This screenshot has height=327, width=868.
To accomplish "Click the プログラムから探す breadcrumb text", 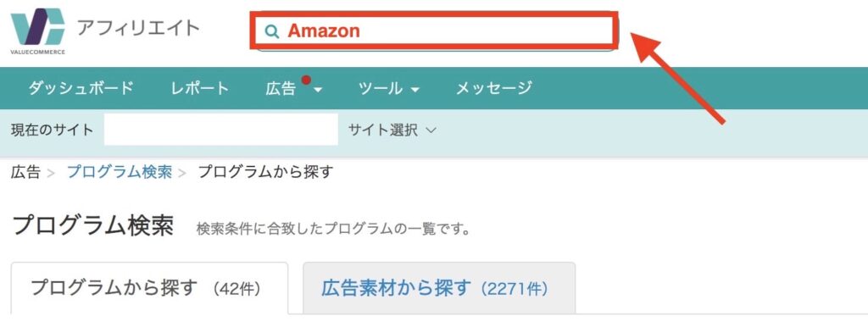I will [x=265, y=172].
